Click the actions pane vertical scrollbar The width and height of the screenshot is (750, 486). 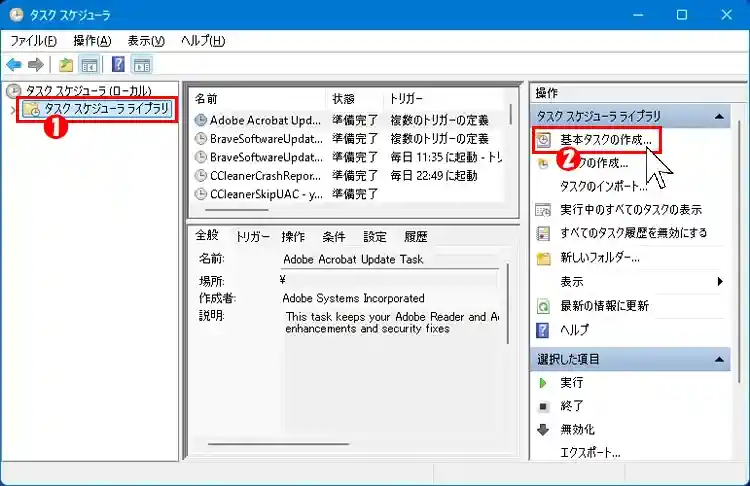(739, 251)
